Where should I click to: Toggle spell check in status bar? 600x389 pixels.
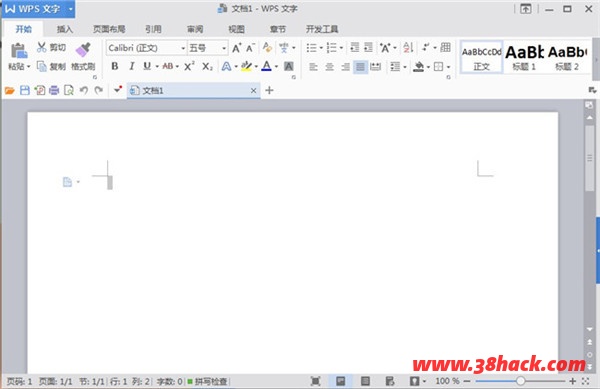click(x=208, y=381)
